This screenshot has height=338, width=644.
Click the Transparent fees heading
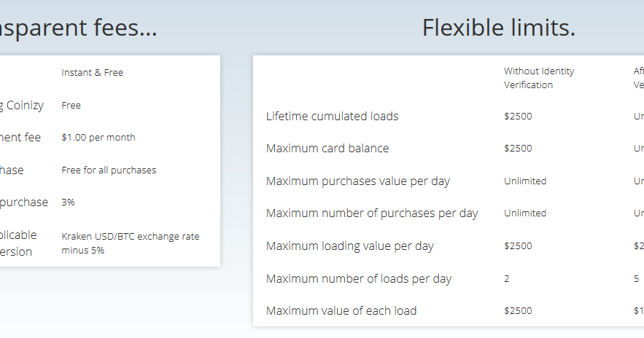79,28
